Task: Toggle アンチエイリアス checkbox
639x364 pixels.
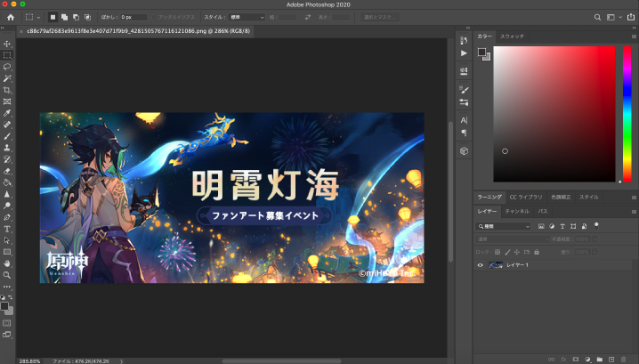Action: (x=155, y=17)
